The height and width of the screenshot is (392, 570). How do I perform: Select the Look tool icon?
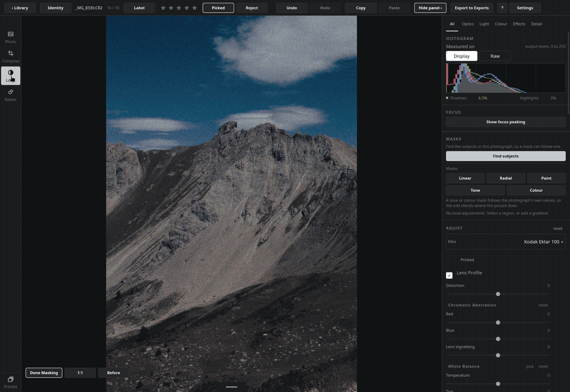pyautogui.click(x=11, y=75)
